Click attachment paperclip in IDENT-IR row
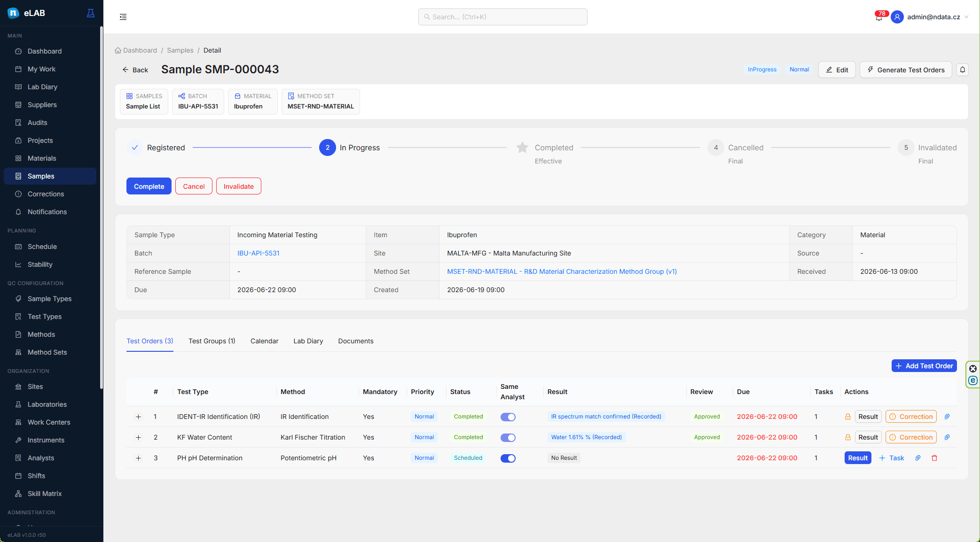This screenshot has height=542, width=980. [947, 417]
